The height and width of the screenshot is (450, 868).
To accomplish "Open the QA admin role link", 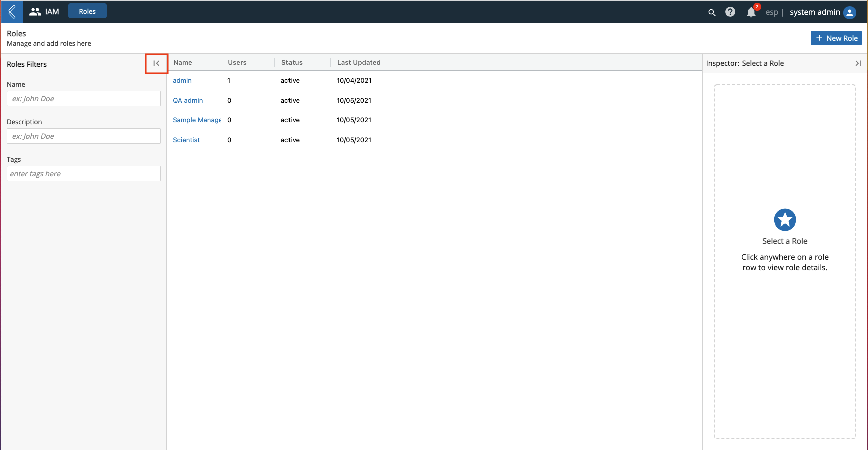I will point(188,100).
